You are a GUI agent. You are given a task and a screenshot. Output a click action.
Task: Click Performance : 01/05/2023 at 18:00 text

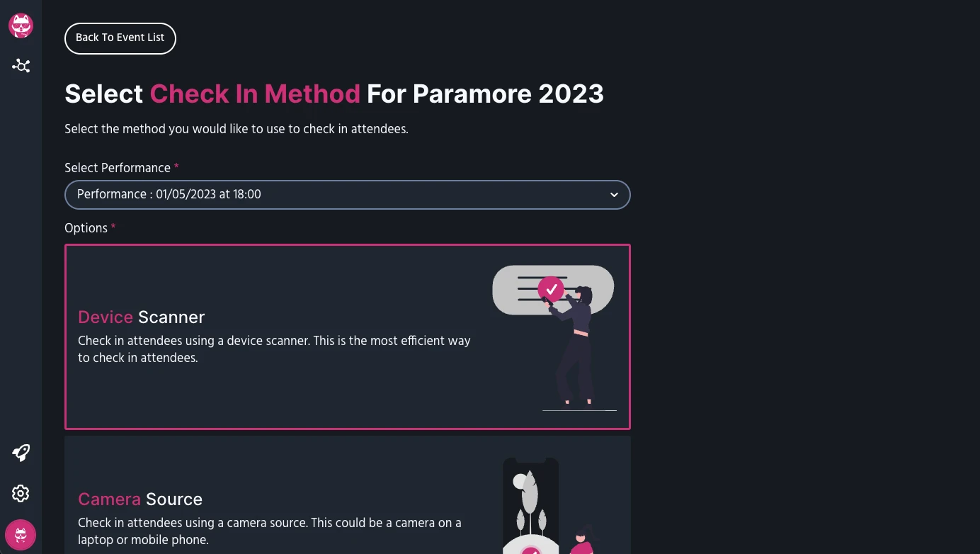pos(169,194)
